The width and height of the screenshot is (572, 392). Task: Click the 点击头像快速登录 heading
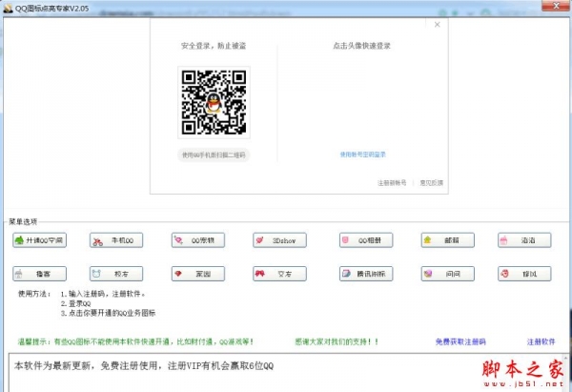point(362,46)
